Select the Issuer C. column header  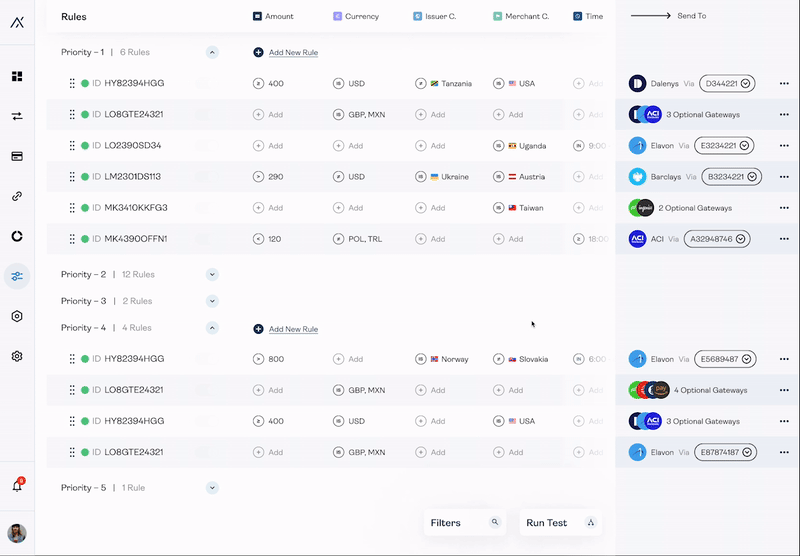(x=435, y=16)
